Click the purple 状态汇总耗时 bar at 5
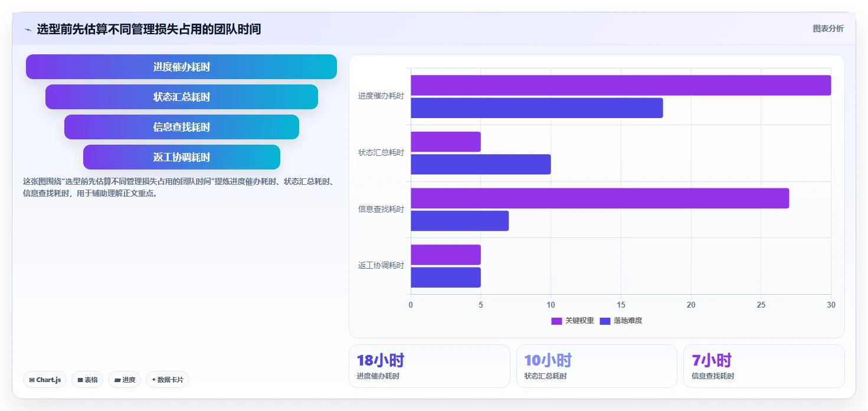The height and width of the screenshot is (411, 868). coord(446,142)
